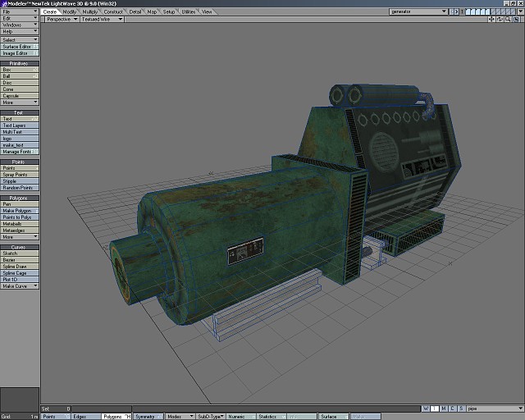The height and width of the screenshot is (420, 525).
Task: Open the Statistics panel
Action: tap(272, 417)
